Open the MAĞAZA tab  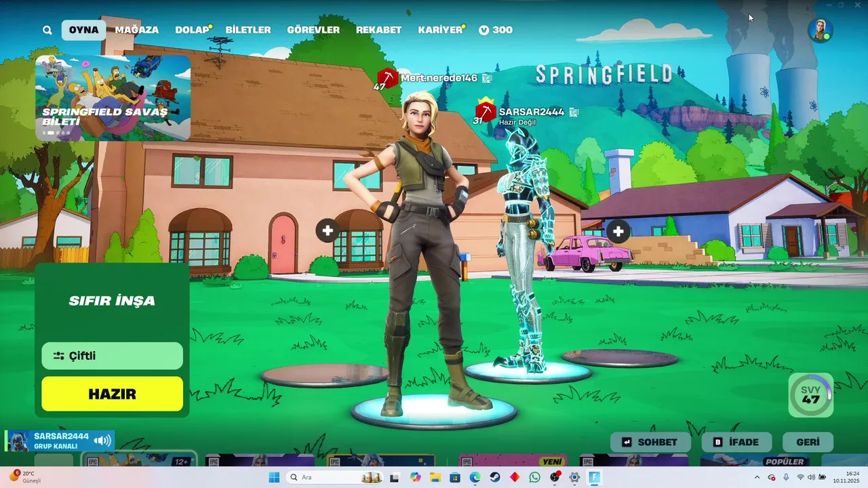click(x=136, y=30)
